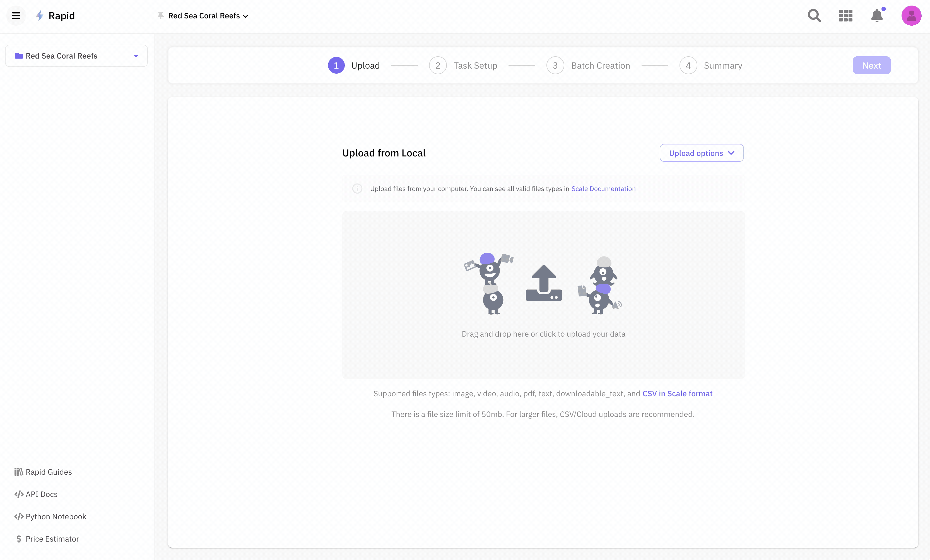Click the upload arrow illustration

tap(543, 283)
